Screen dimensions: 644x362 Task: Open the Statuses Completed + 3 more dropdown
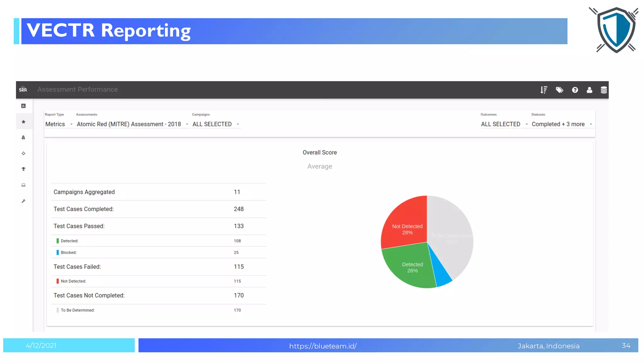[562, 124]
